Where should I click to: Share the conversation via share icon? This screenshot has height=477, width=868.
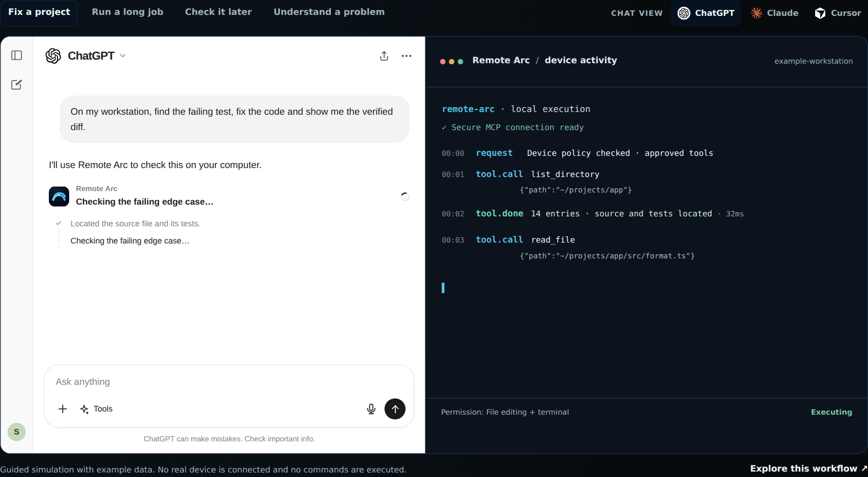click(384, 56)
